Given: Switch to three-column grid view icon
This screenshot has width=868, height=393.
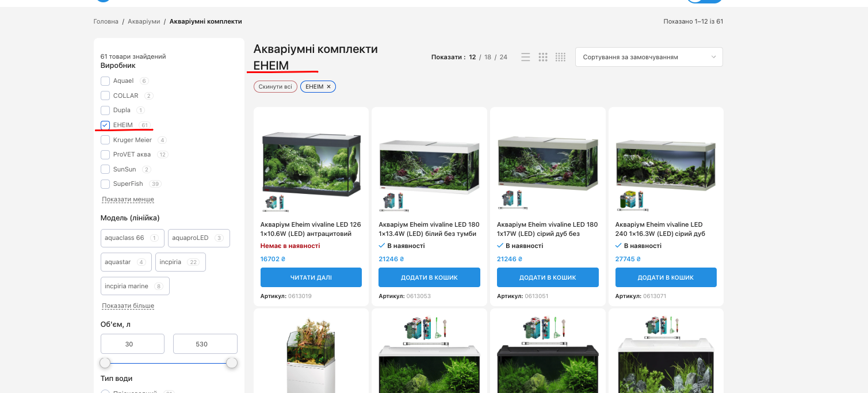Looking at the screenshot, I should [x=543, y=57].
